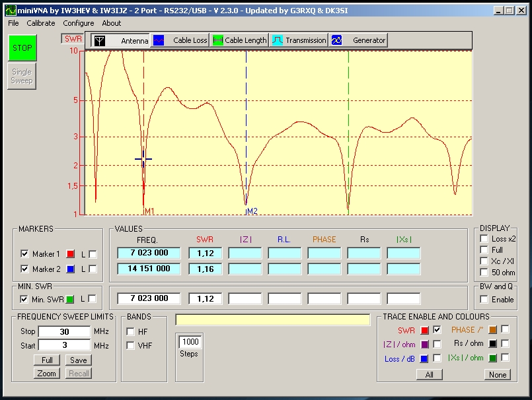Toggle the Marker 2 checkbox
This screenshot has height=400, width=532.
coord(24,269)
